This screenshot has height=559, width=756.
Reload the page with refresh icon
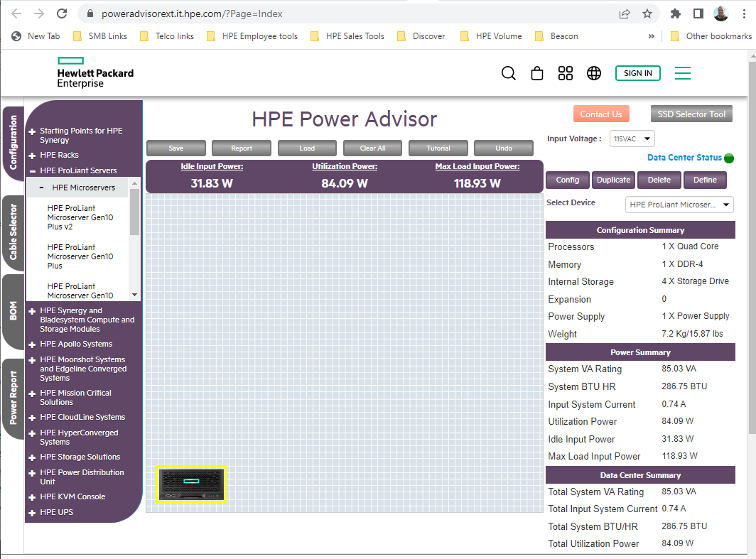click(x=62, y=13)
